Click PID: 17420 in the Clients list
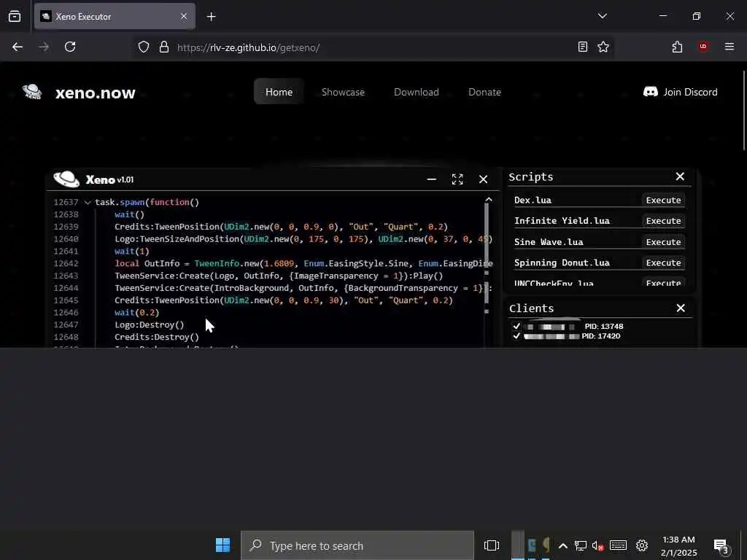747x560 pixels. tap(601, 335)
